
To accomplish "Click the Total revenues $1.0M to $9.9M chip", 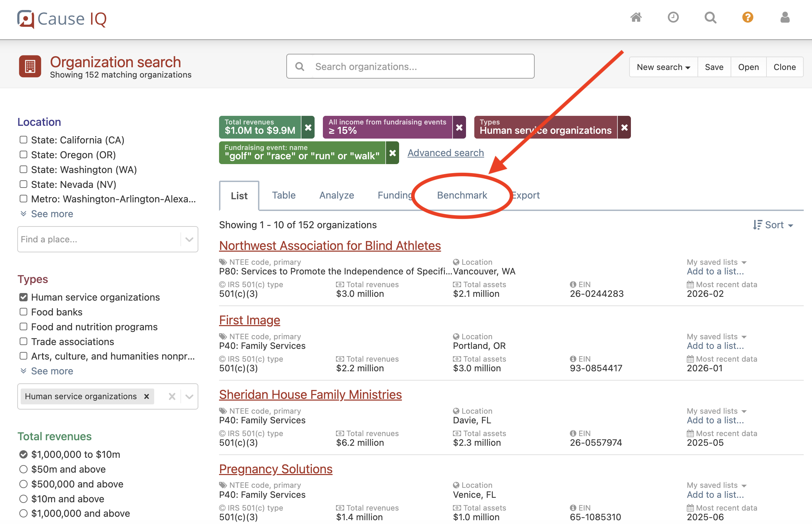I will [x=260, y=127].
